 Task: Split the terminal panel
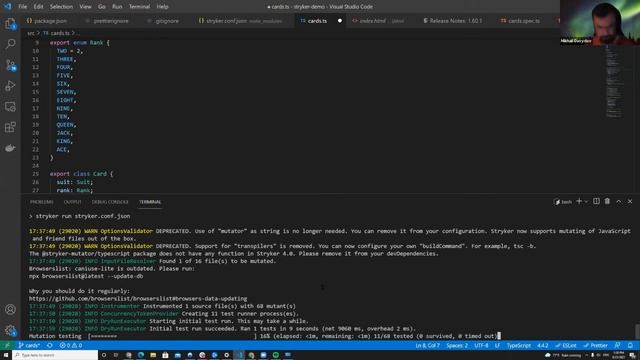(x=596, y=201)
